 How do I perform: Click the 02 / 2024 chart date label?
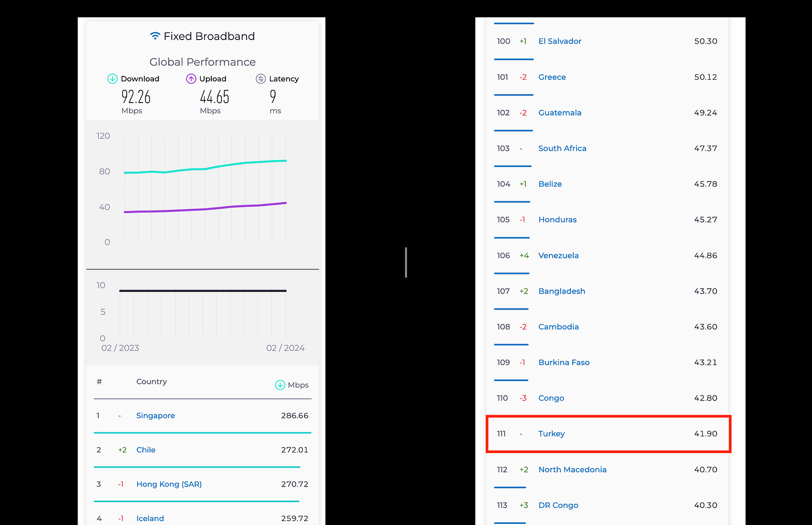pos(286,348)
